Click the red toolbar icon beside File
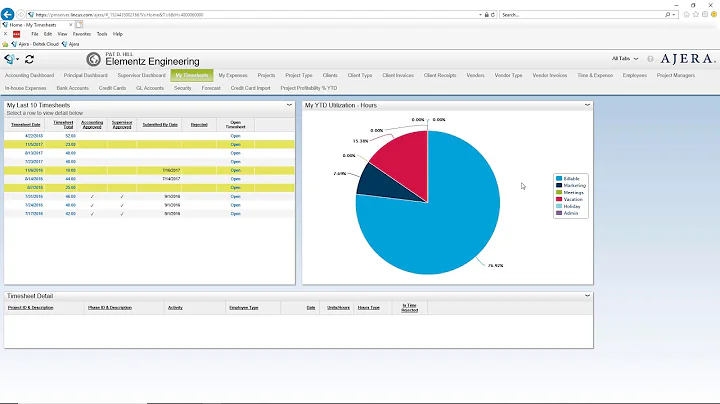The image size is (720, 404). pyautogui.click(x=17, y=34)
